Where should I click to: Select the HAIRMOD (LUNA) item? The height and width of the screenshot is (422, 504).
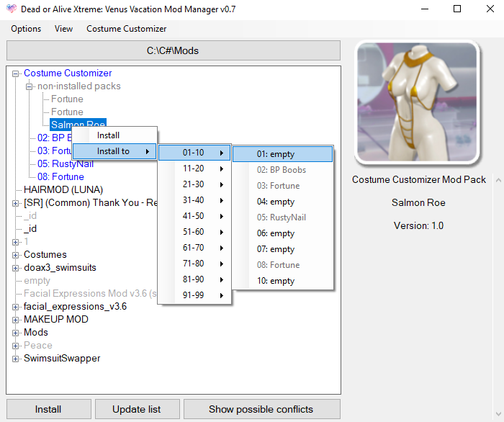[63, 189]
